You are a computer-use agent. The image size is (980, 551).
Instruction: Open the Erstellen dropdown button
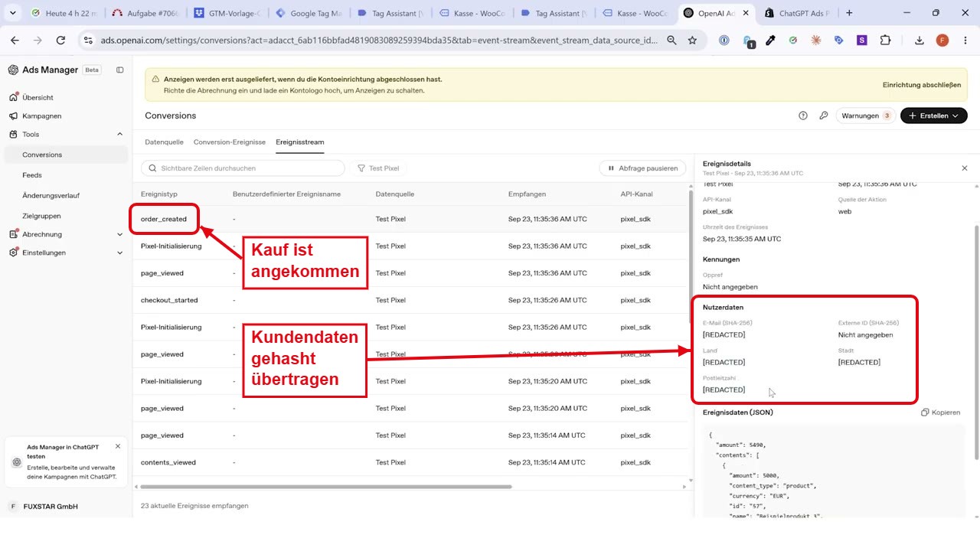934,116
